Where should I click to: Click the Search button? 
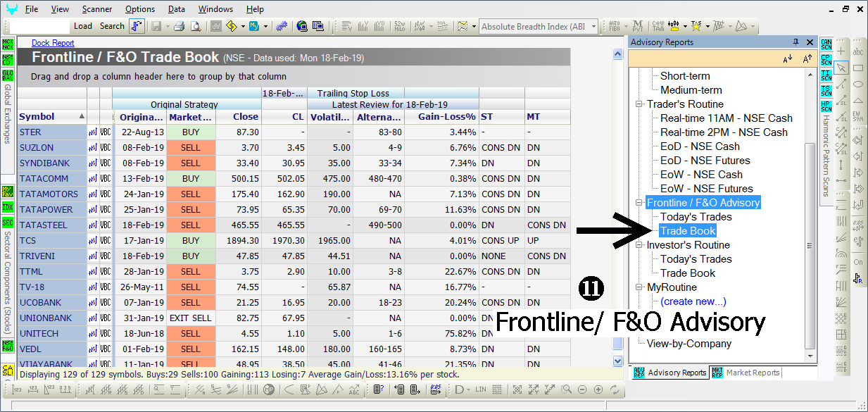pyautogui.click(x=112, y=26)
